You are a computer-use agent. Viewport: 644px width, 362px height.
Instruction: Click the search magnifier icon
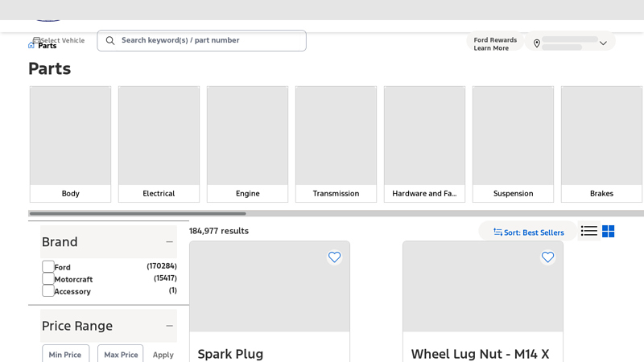pyautogui.click(x=110, y=41)
